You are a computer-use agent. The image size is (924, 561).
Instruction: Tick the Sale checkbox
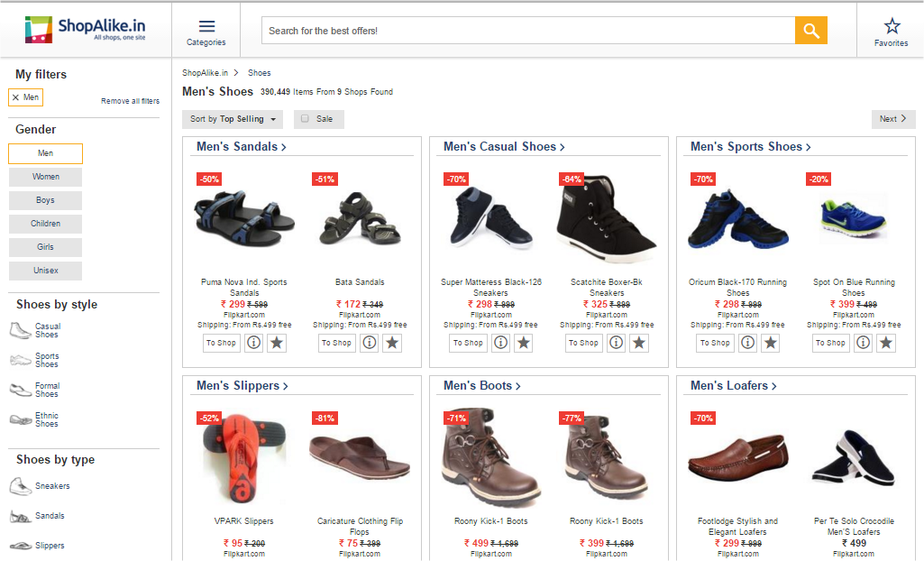click(305, 118)
